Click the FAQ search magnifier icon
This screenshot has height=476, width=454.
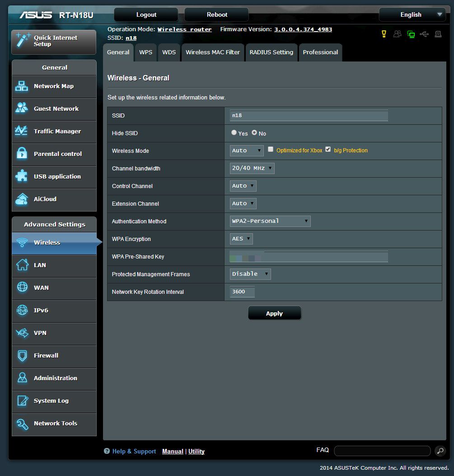pos(440,451)
